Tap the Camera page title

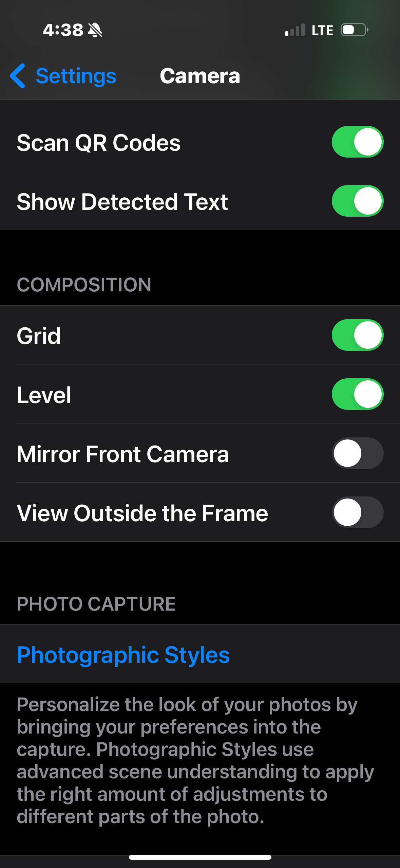click(x=200, y=76)
